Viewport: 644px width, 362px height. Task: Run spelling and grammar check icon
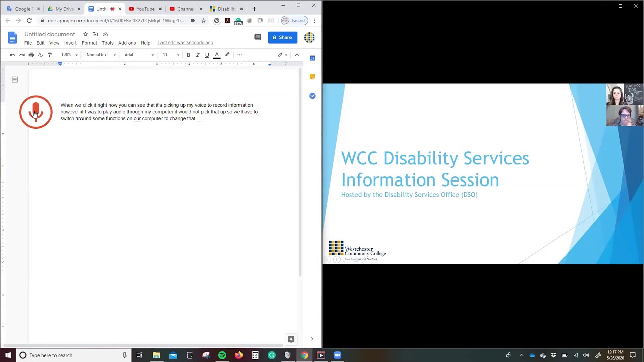click(x=41, y=55)
